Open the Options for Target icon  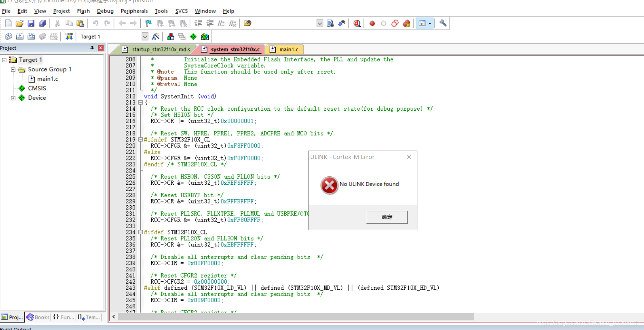155,36
